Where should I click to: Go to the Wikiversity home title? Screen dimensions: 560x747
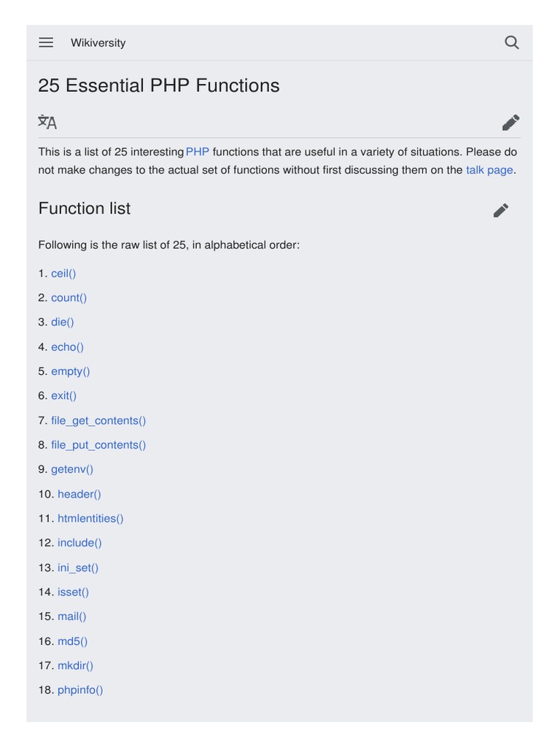[98, 43]
